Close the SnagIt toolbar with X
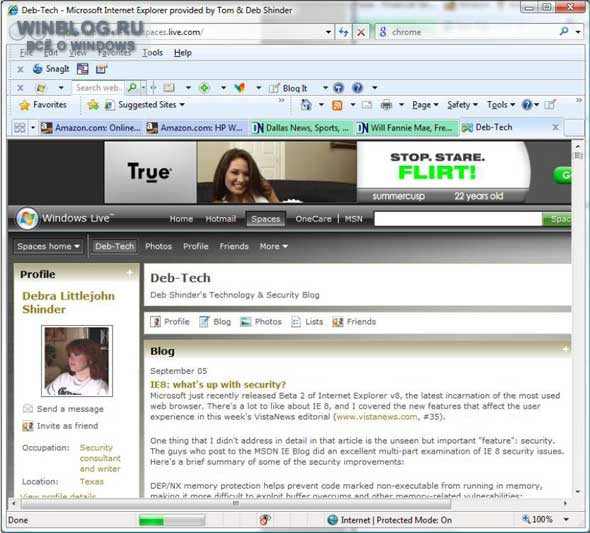The image size is (590, 533). click(x=20, y=69)
